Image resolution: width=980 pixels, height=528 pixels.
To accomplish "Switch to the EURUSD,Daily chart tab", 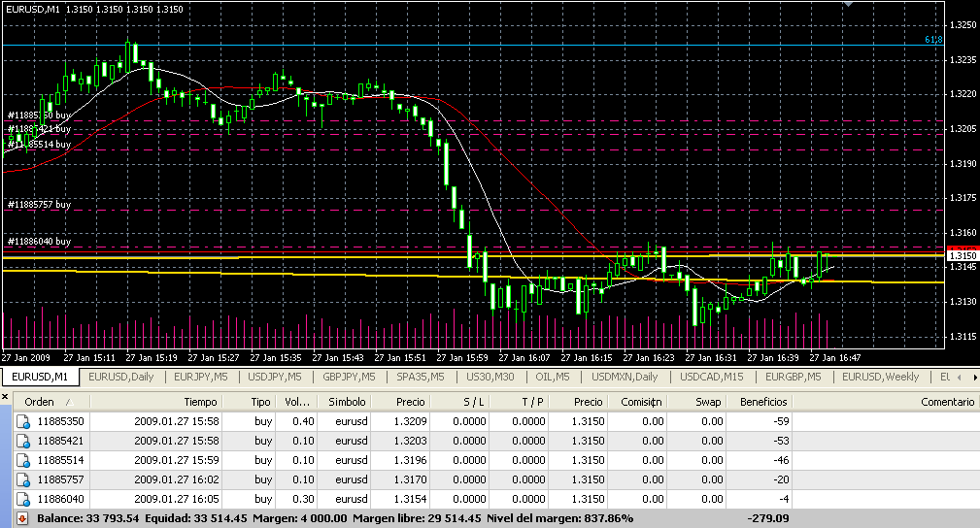I will coord(121,377).
